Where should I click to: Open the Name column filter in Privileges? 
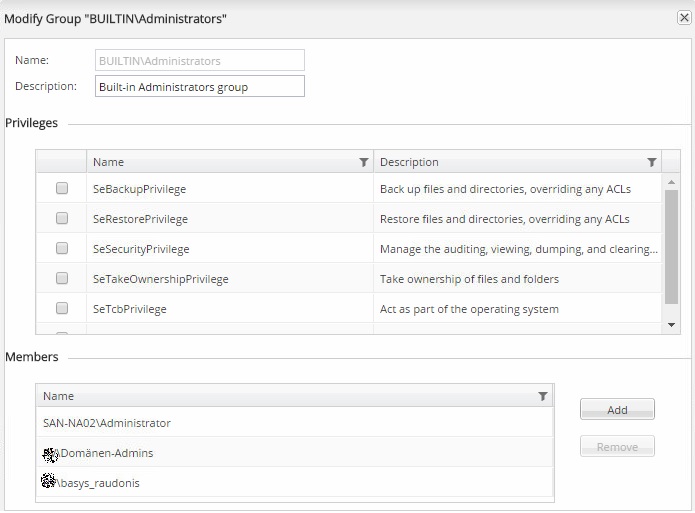[364, 162]
